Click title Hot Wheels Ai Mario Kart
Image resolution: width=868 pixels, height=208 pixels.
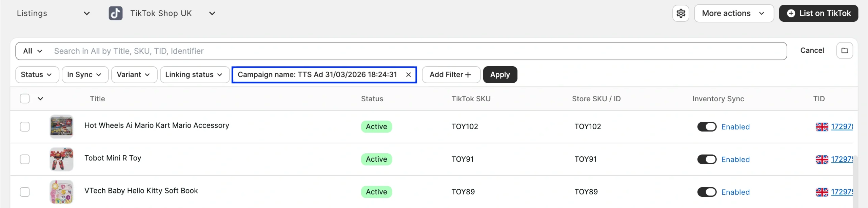tap(157, 125)
